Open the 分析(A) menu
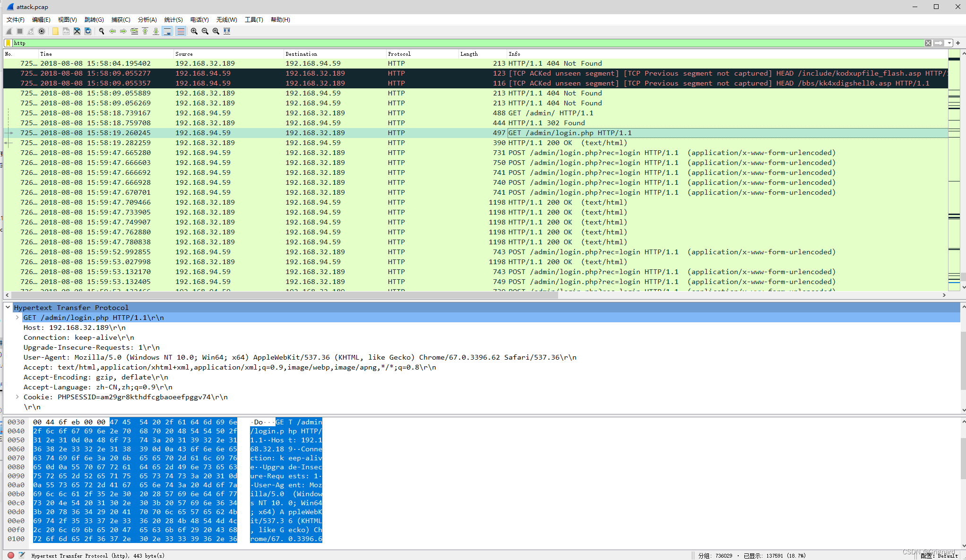The height and width of the screenshot is (560, 966). [x=147, y=19]
